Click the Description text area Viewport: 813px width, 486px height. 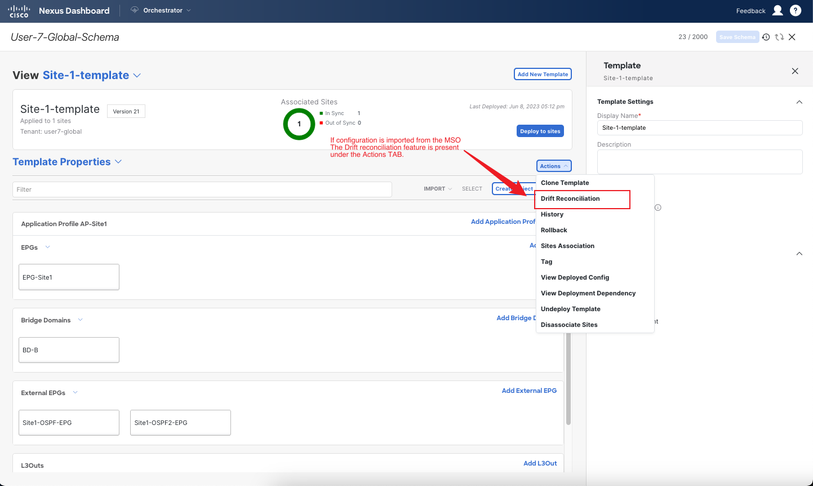699,162
